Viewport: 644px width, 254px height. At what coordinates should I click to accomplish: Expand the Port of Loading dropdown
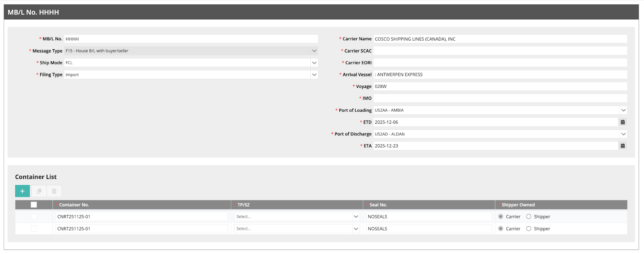click(x=623, y=110)
